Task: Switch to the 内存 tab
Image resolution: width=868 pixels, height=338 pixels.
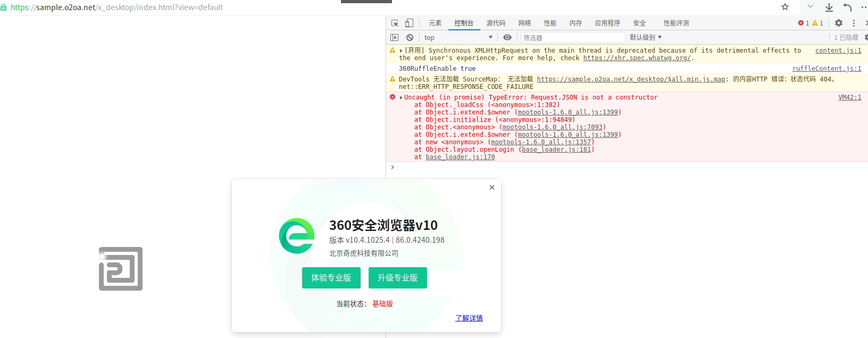Action: click(575, 23)
